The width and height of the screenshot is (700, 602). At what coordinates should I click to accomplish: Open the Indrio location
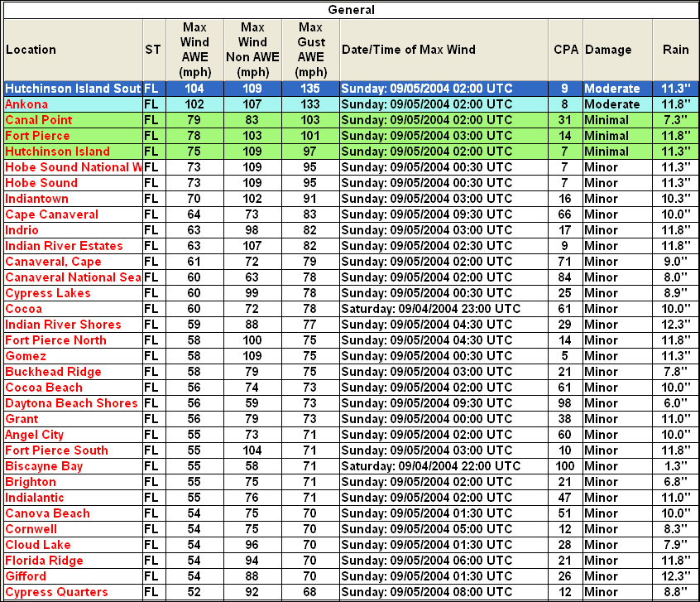coord(22,230)
